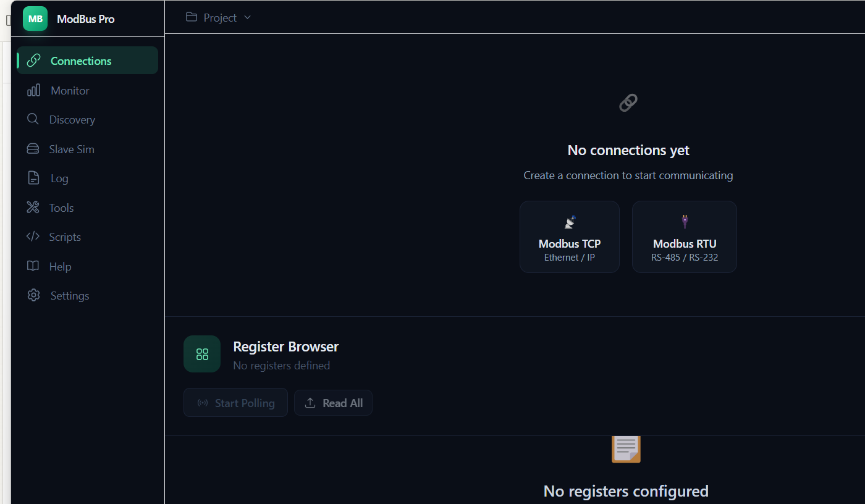Expand the Project dropdown chevron
The width and height of the screenshot is (865, 504).
point(248,17)
